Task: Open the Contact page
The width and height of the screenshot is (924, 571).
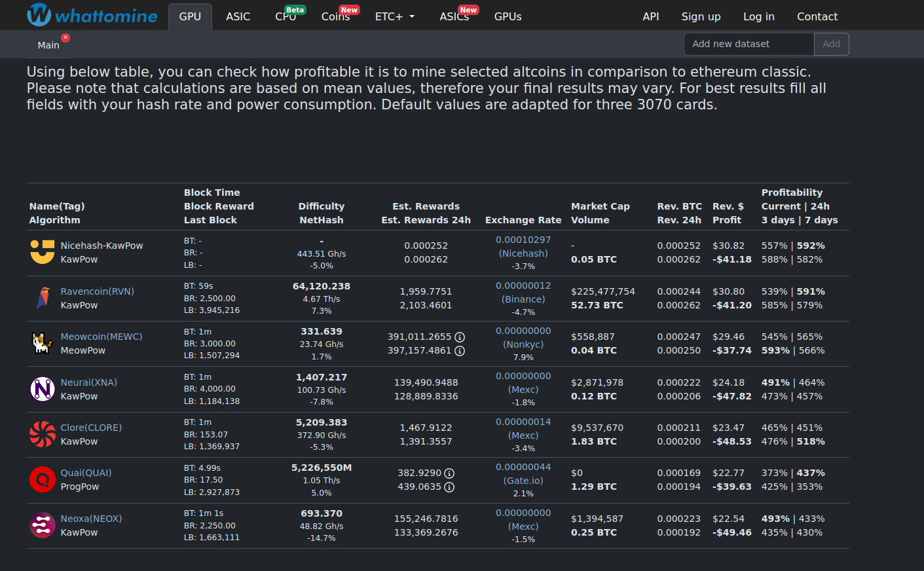Action: tap(817, 16)
